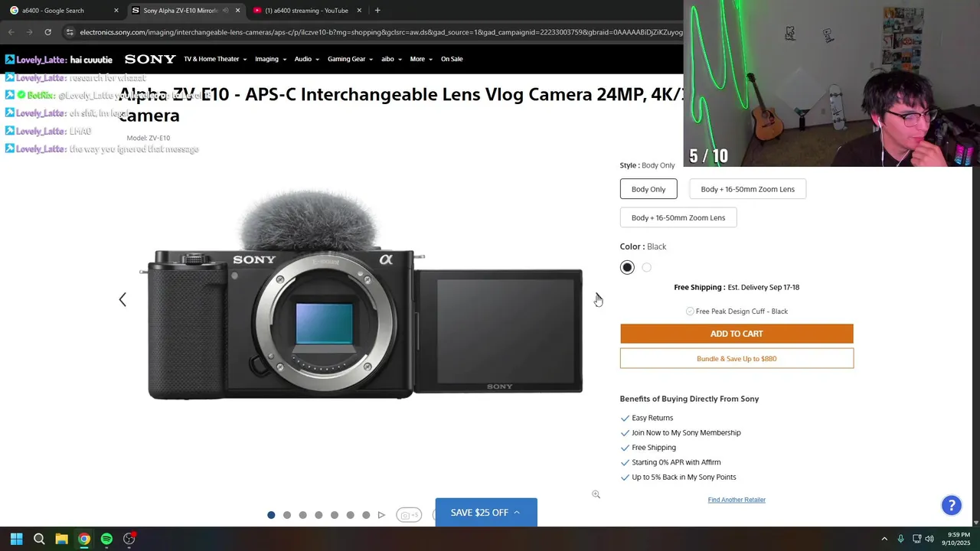
Task: Click Up to 5% Back in My Sony Points
Action: (x=684, y=477)
